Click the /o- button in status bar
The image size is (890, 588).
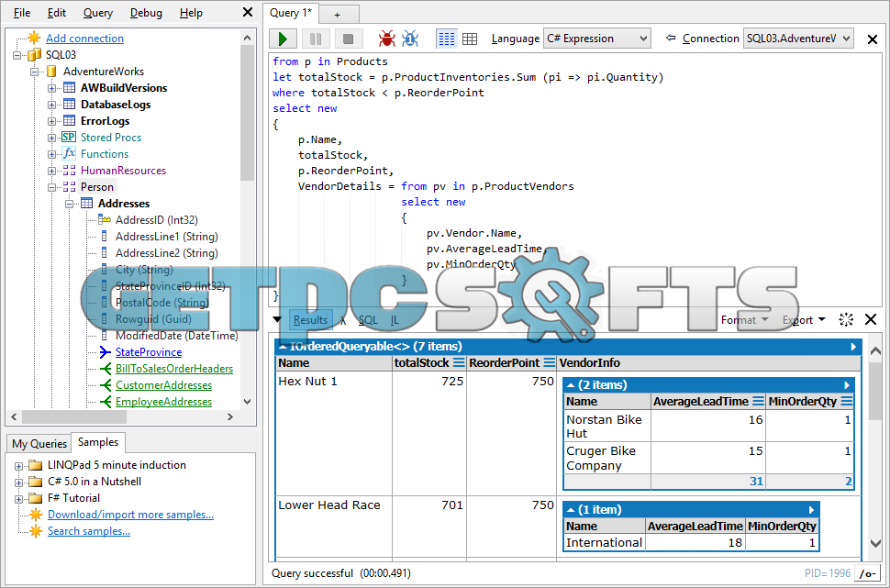pos(868,574)
